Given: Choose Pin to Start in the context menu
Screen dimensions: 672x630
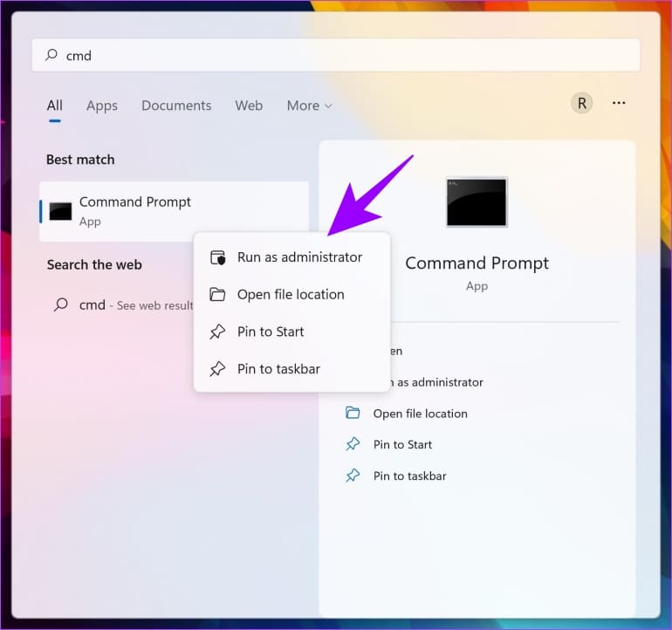Looking at the screenshot, I should pyautogui.click(x=291, y=332).
